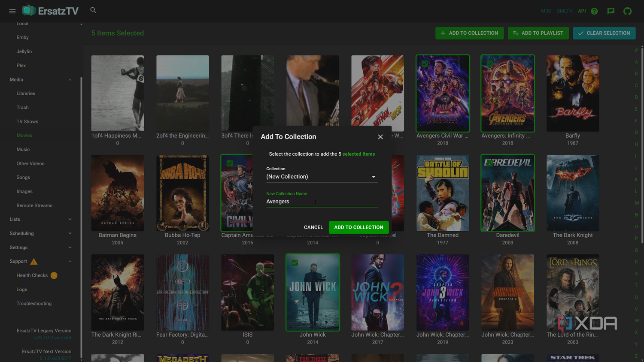This screenshot has height=362, width=644.
Task: Select The Dark Knight poster
Action: tap(572, 193)
